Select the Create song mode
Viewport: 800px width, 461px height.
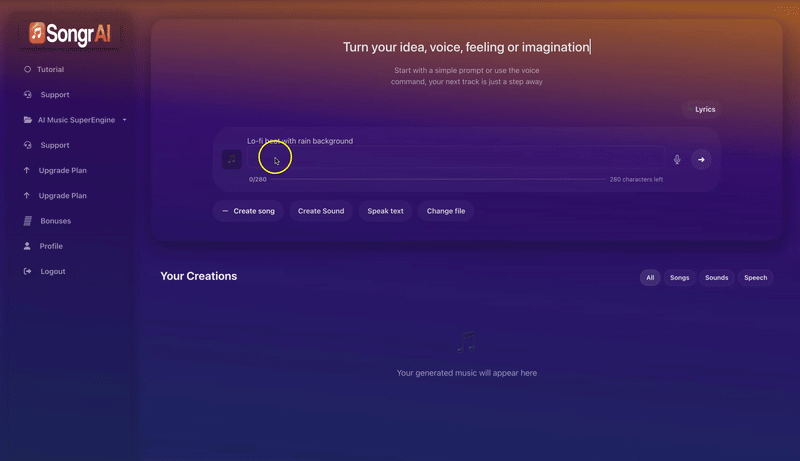click(248, 211)
